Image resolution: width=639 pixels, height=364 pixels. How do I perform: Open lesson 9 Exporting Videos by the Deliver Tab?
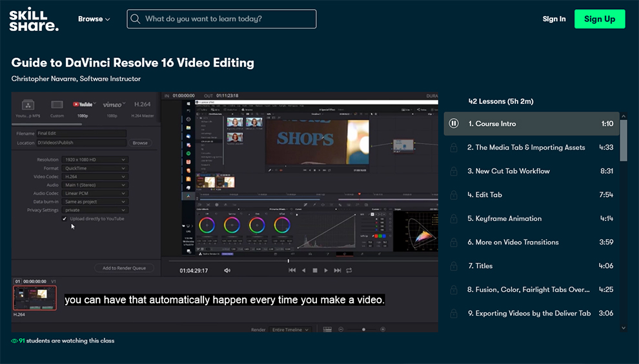531,313
